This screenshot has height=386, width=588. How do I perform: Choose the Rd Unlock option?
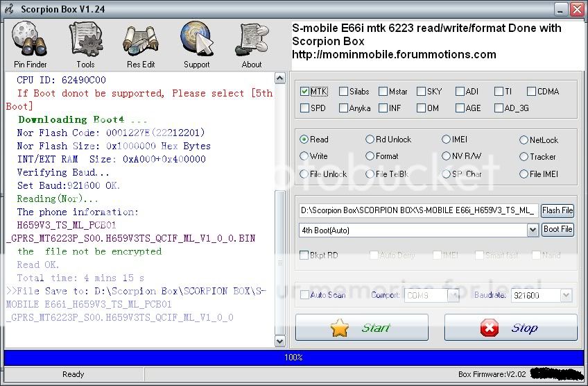(x=370, y=140)
